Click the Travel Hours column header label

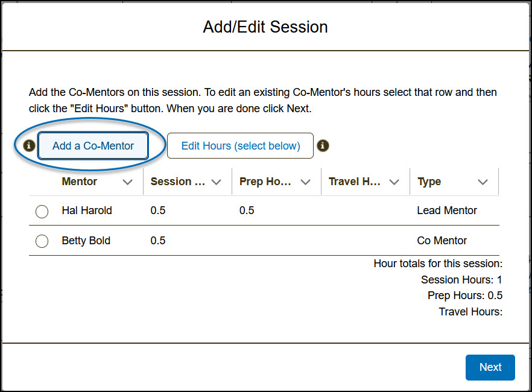355,182
